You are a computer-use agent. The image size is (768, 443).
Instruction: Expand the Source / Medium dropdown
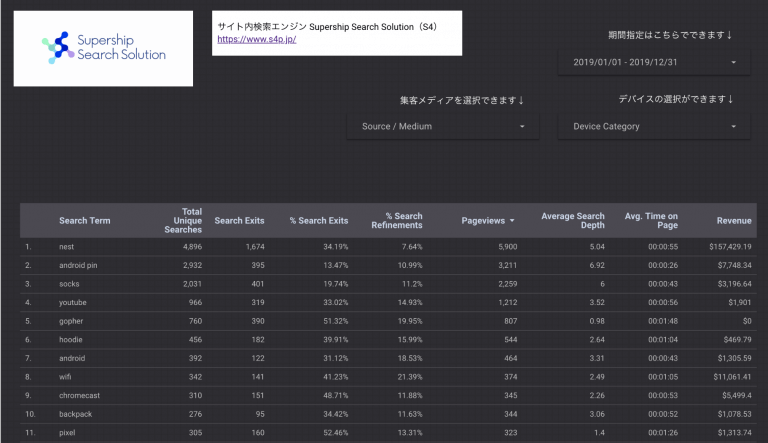point(443,126)
